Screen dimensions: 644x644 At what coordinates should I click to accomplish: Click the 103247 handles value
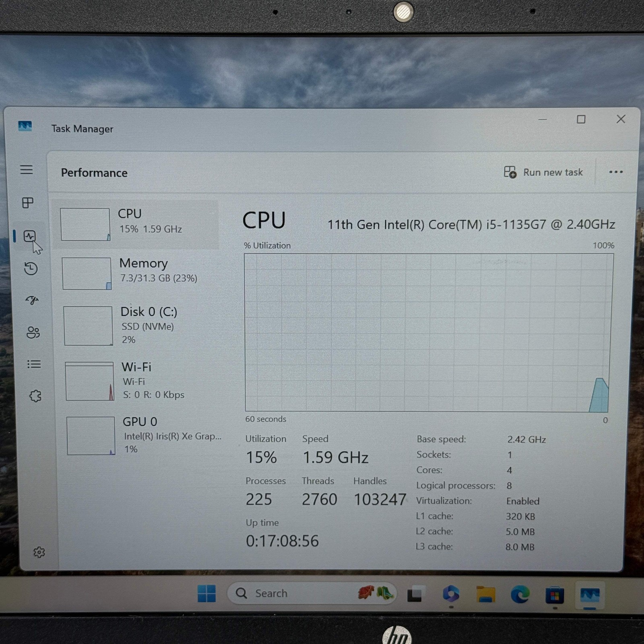tap(380, 500)
